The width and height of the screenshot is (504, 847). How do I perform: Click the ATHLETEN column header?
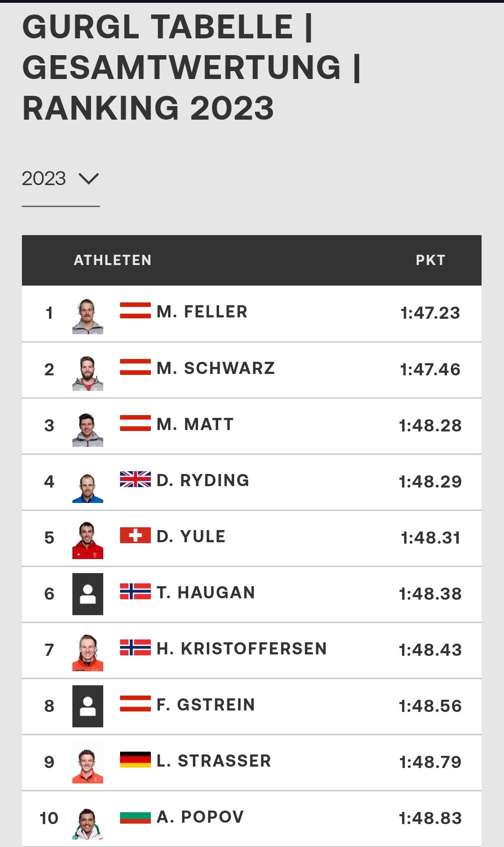click(113, 260)
